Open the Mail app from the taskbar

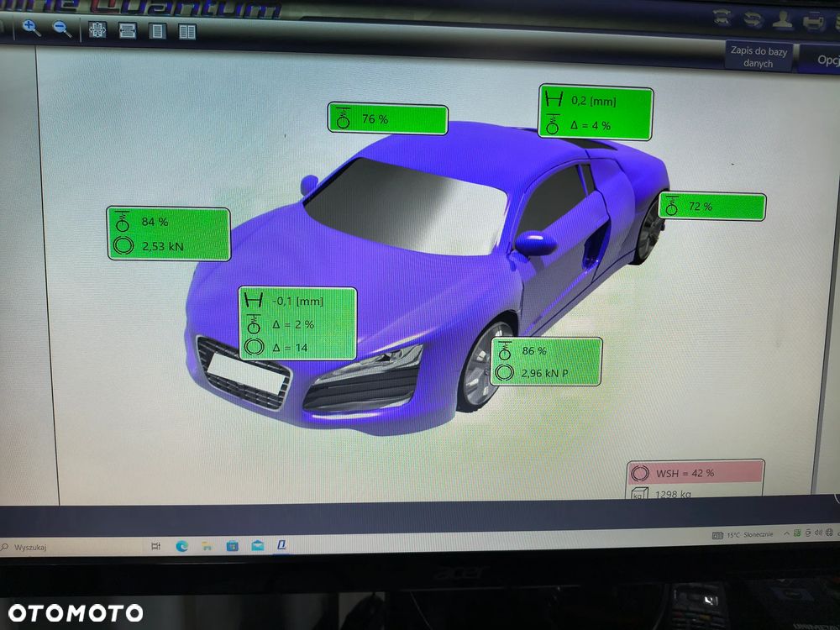[x=257, y=545]
